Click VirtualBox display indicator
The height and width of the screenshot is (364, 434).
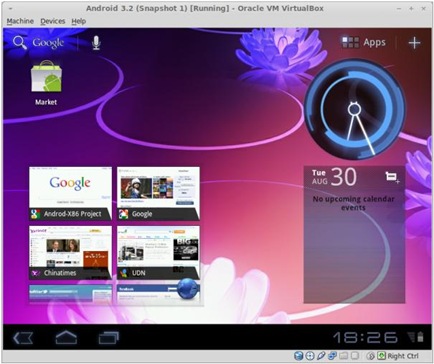(355, 356)
